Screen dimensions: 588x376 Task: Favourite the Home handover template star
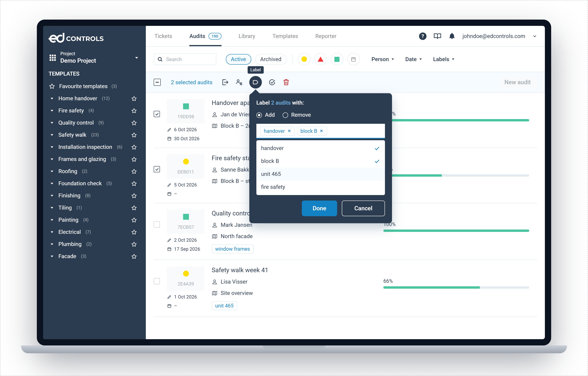134,99
